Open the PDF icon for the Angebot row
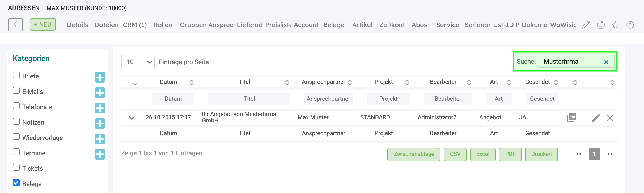The width and height of the screenshot is (644, 193). click(572, 117)
